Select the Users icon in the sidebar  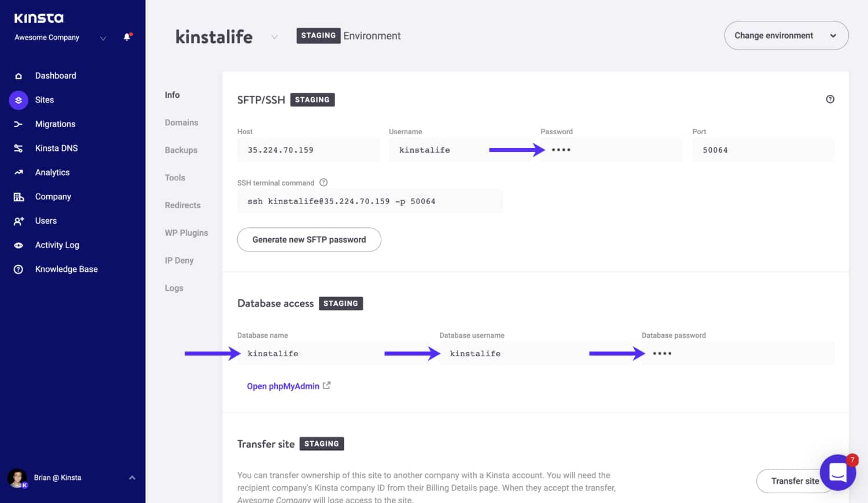[x=18, y=220]
